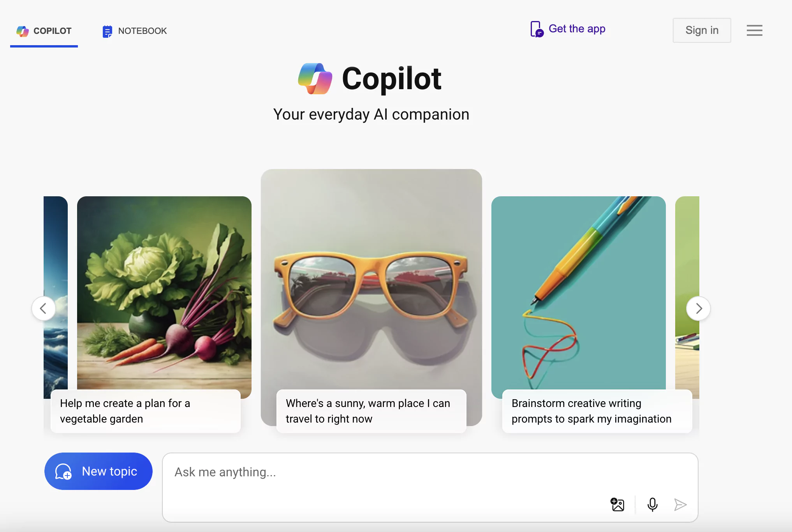Click the add image icon in chat box

pyautogui.click(x=617, y=504)
